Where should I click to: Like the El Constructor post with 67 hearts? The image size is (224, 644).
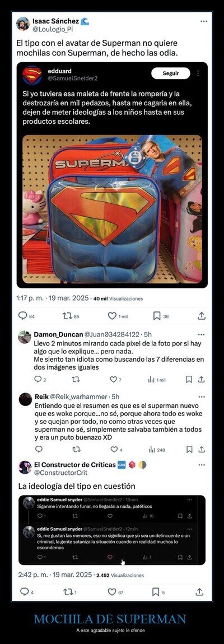[112, 591]
